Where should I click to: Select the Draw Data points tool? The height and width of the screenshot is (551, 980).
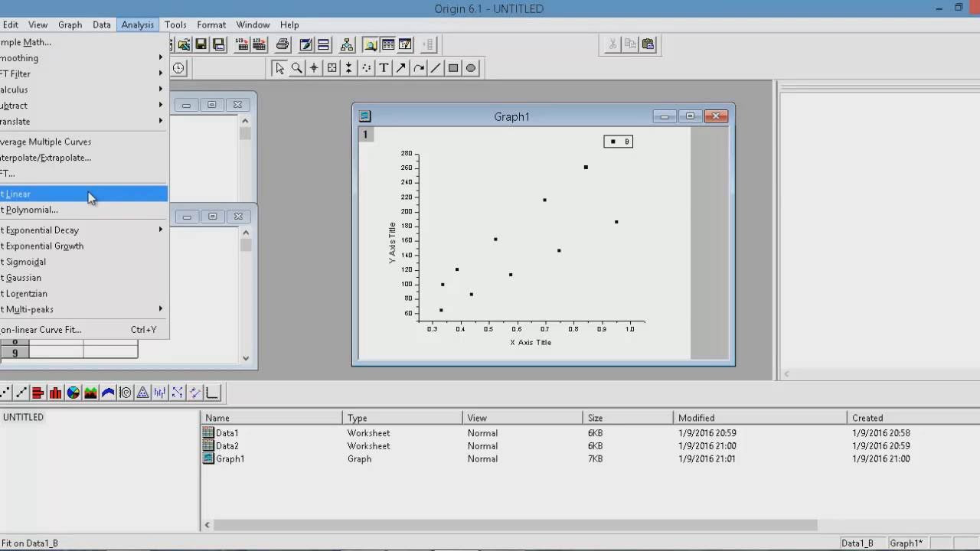click(x=367, y=68)
